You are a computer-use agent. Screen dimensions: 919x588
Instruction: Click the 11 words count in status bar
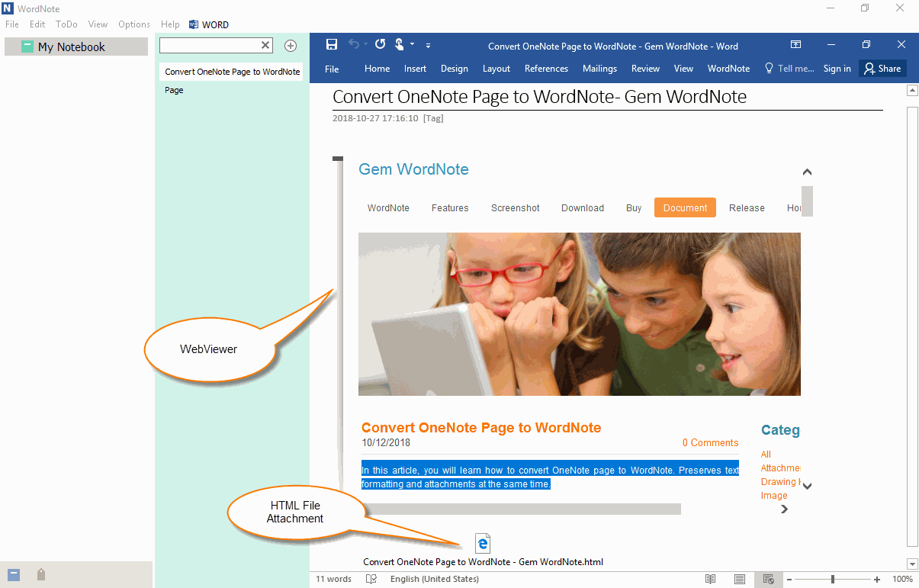[333, 579]
